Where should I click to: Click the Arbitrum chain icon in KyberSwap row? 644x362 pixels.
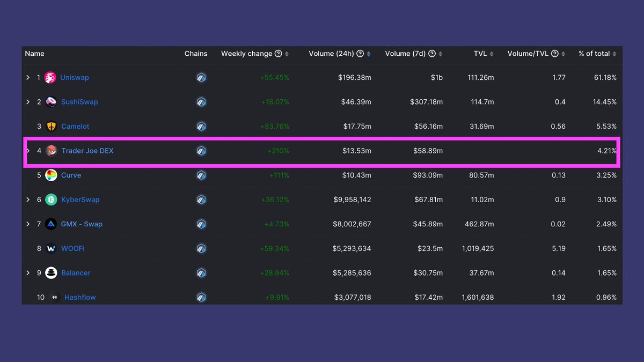(201, 200)
